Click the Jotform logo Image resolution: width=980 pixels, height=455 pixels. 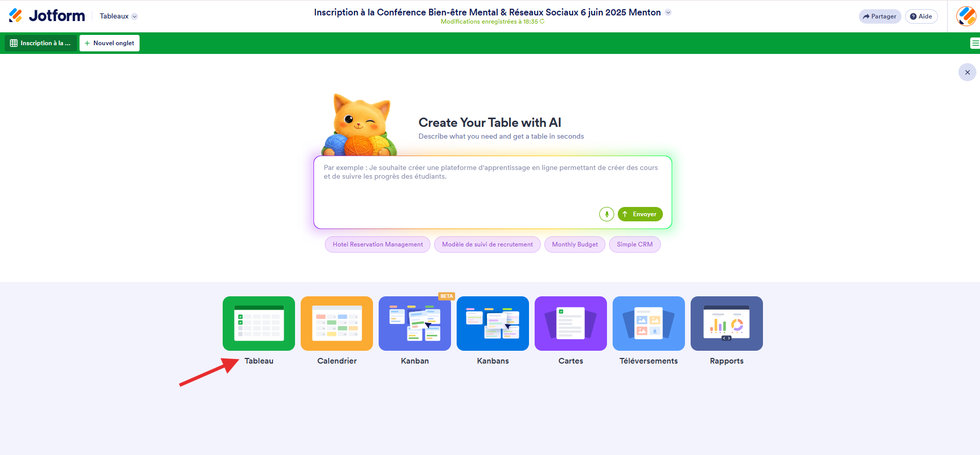click(47, 16)
